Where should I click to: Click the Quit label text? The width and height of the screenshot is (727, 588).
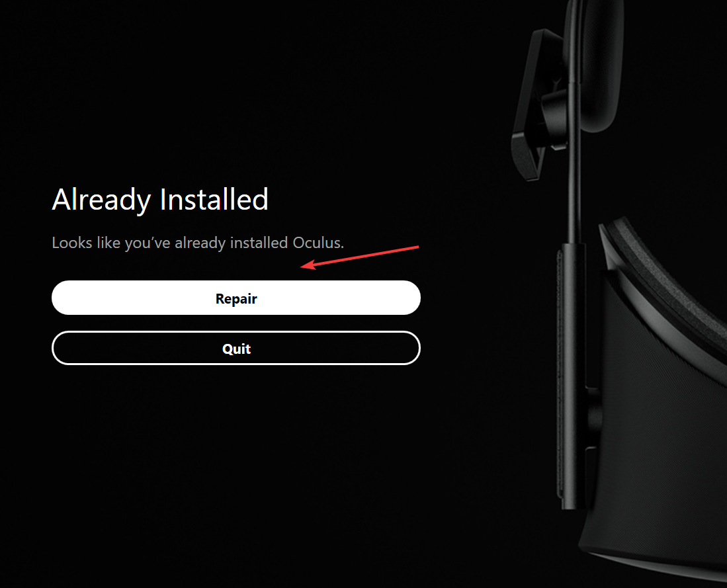(236, 349)
